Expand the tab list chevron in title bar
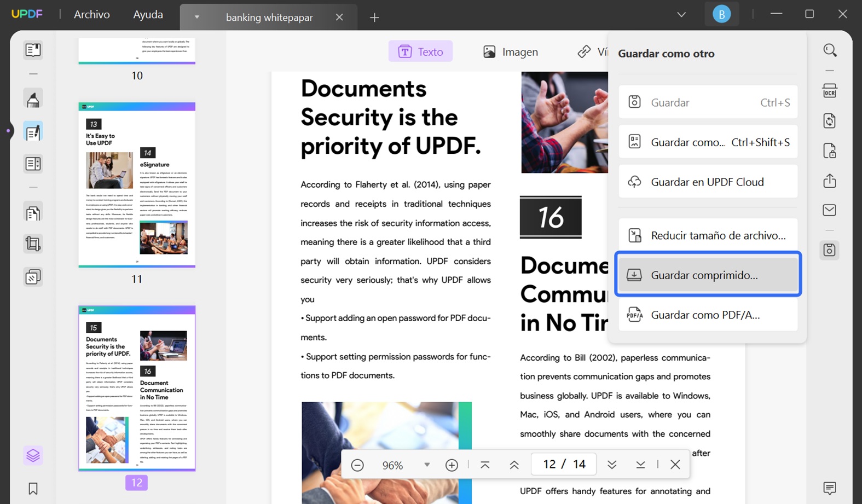This screenshot has width=862, height=504. pos(681,15)
